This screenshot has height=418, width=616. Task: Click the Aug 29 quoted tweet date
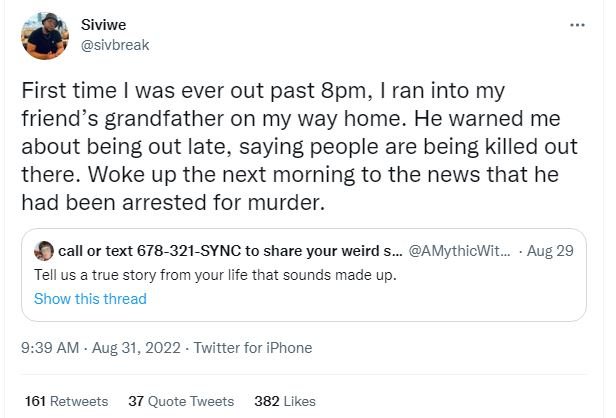coord(550,251)
